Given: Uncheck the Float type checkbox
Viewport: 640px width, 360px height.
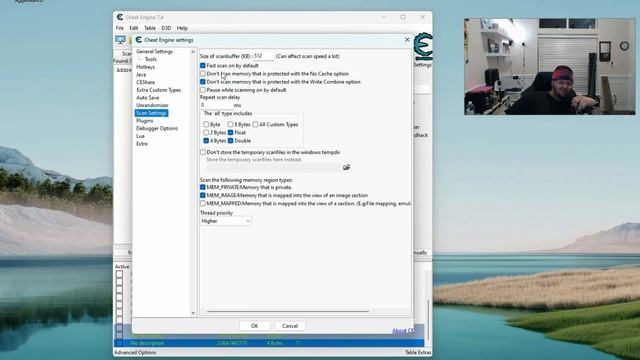Looking at the screenshot, I should point(231,132).
